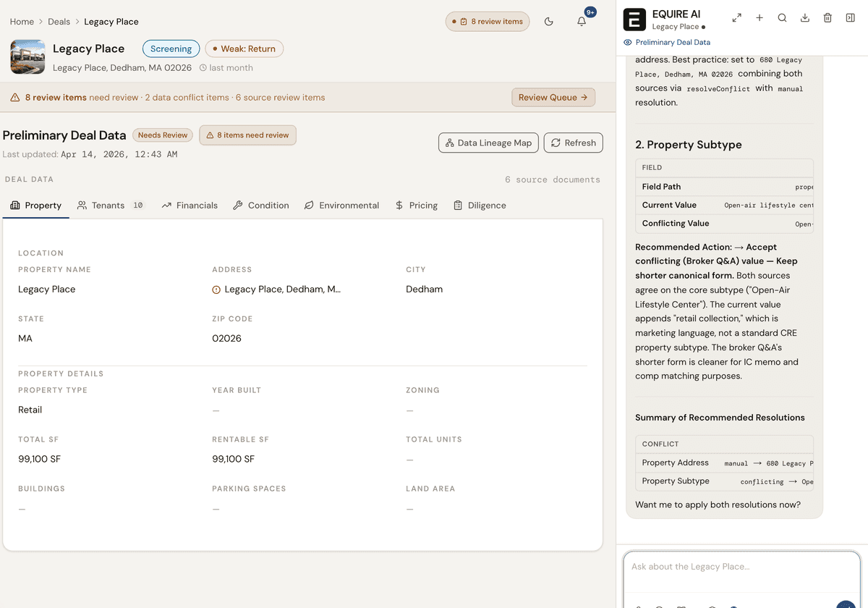Click the Conflicting Value row in chat table
Image resolution: width=868 pixels, height=608 pixels.
coord(724,224)
